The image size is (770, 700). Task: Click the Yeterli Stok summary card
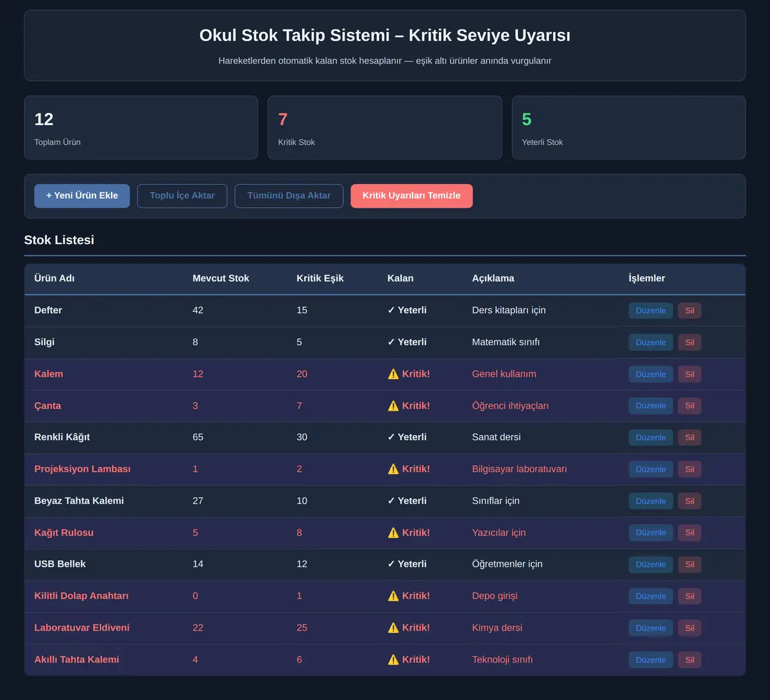pyautogui.click(x=629, y=128)
